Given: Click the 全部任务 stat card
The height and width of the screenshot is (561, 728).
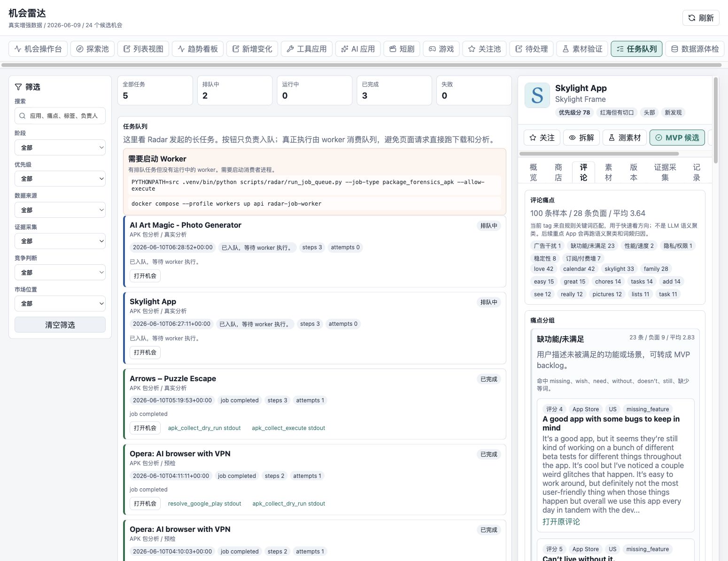Looking at the screenshot, I should point(155,90).
